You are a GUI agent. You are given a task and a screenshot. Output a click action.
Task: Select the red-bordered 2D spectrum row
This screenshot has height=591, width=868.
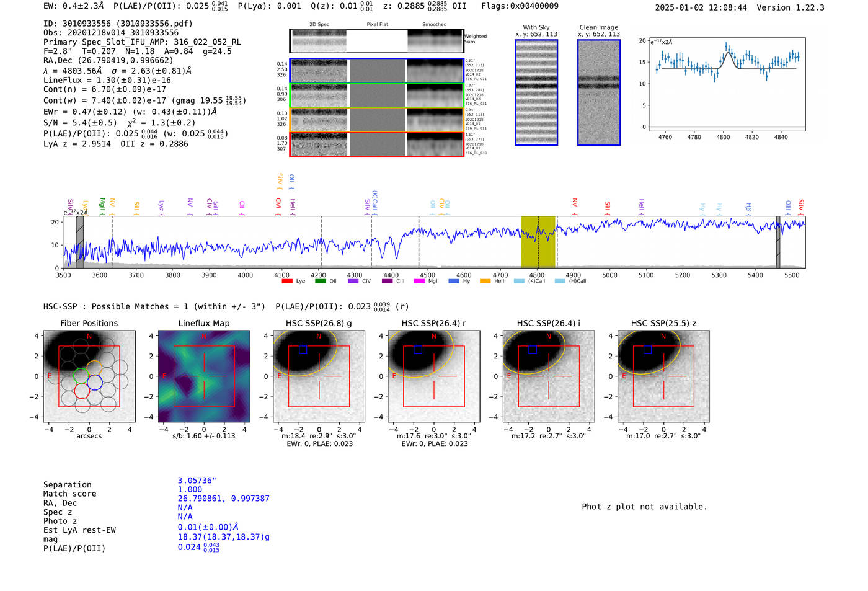[376, 144]
